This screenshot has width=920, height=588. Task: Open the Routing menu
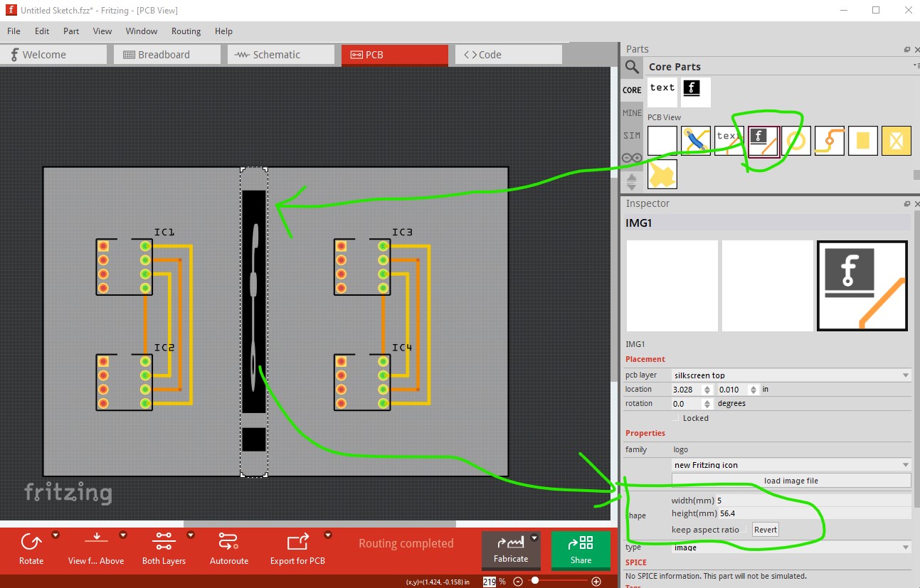point(186,31)
